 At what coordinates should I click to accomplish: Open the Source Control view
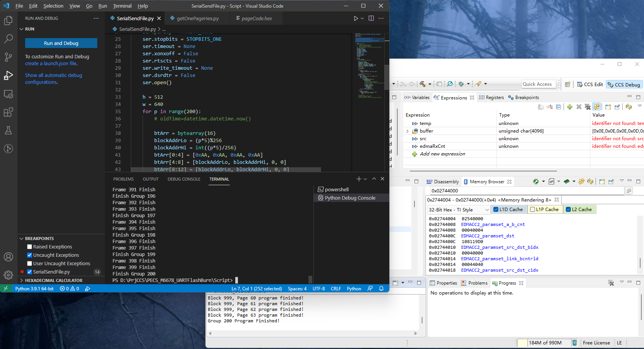click(8, 57)
